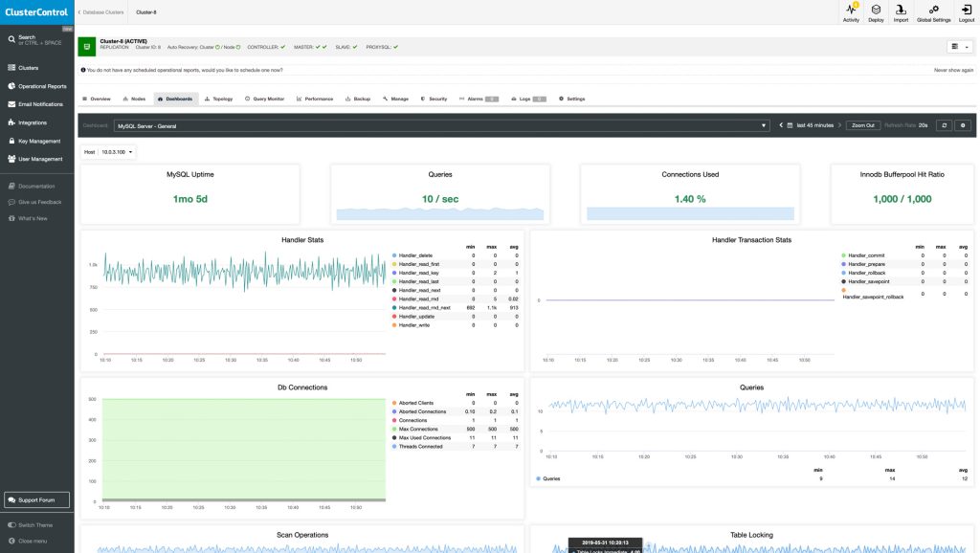Screen dimensions: 980x553
Task: Open the calendar time-range picker
Action: 789,125
